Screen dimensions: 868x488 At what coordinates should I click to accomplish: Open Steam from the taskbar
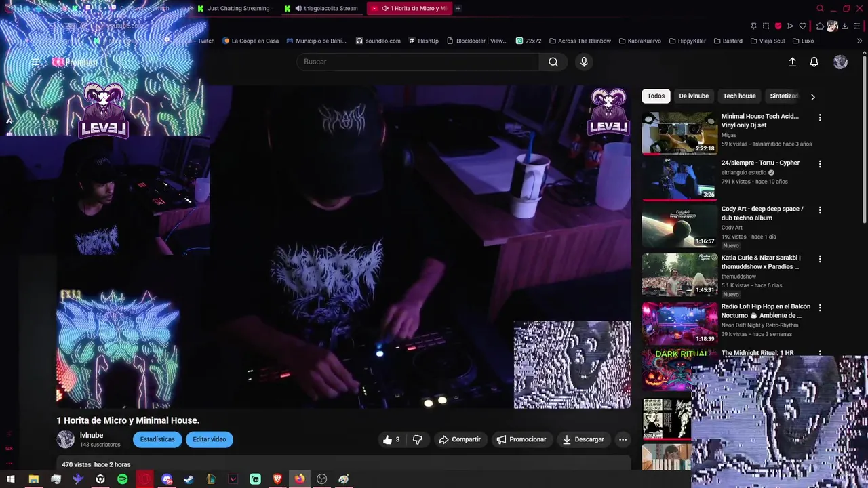pos(189,479)
